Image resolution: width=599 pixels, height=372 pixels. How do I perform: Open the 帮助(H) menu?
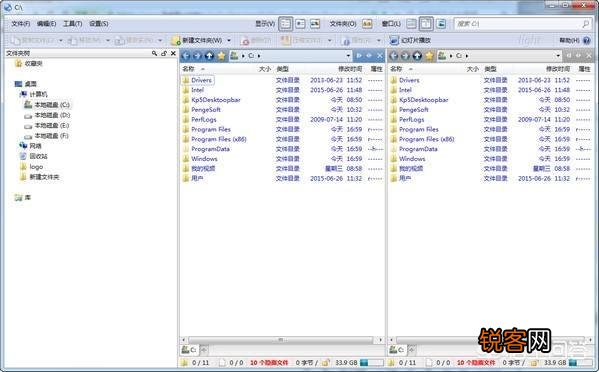(x=569, y=40)
